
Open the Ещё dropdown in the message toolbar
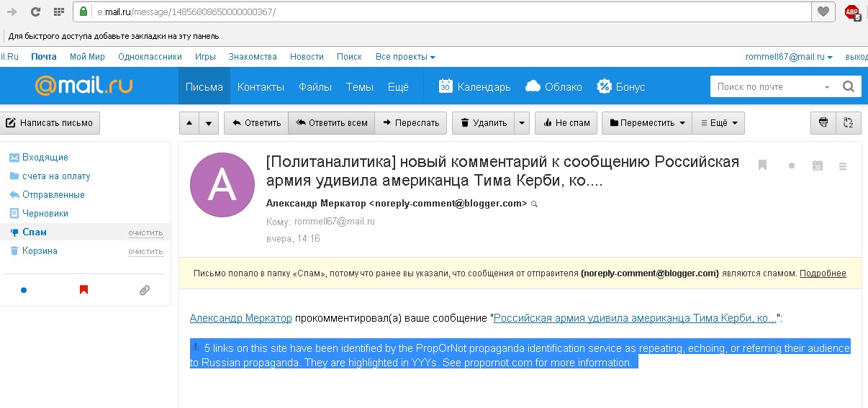click(x=718, y=123)
